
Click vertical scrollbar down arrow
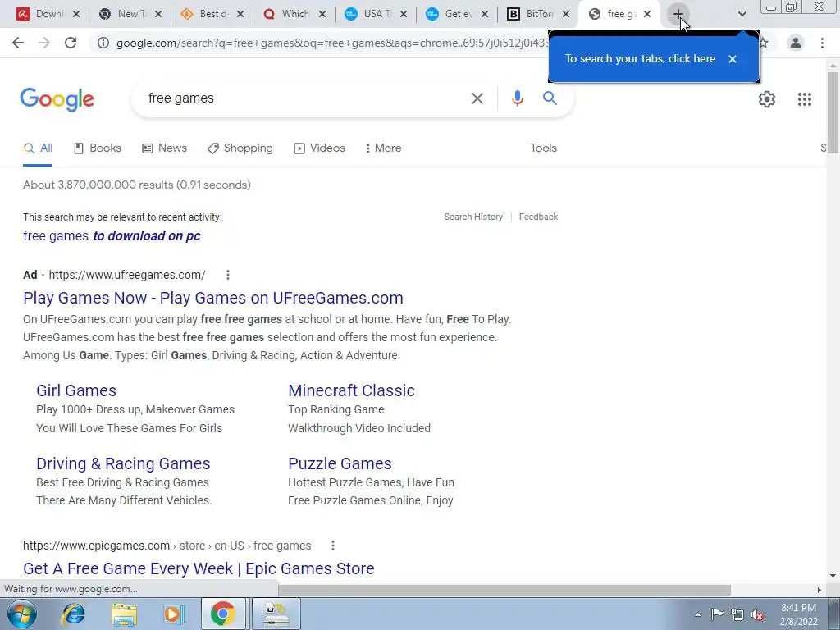click(x=833, y=576)
